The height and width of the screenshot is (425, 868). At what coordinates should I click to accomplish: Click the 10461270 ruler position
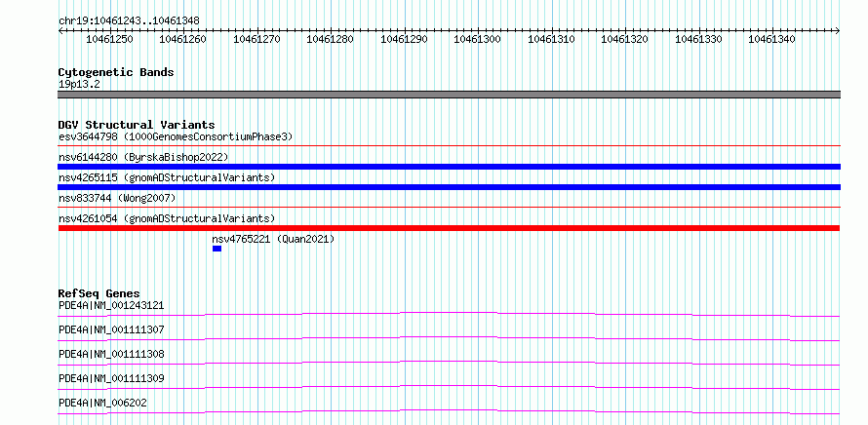[256, 39]
